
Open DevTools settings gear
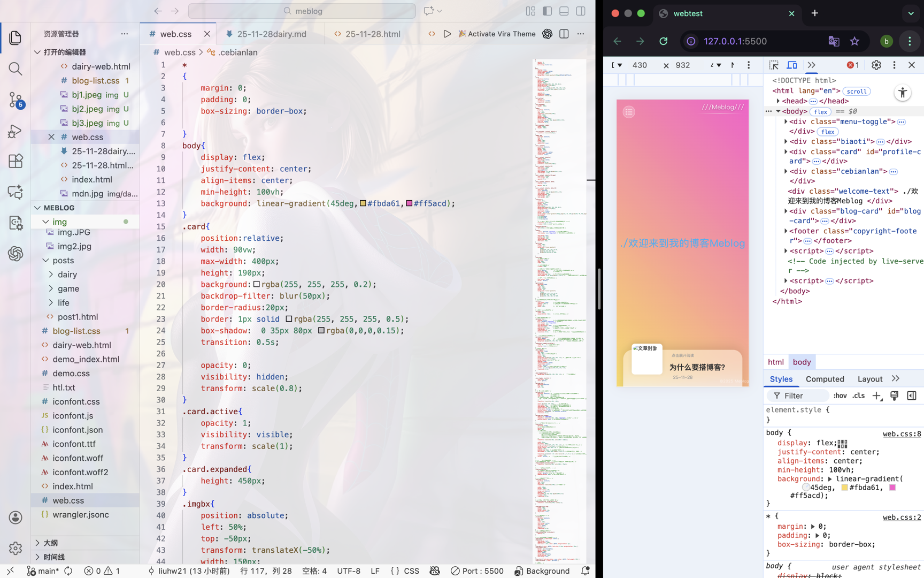pyautogui.click(x=876, y=65)
